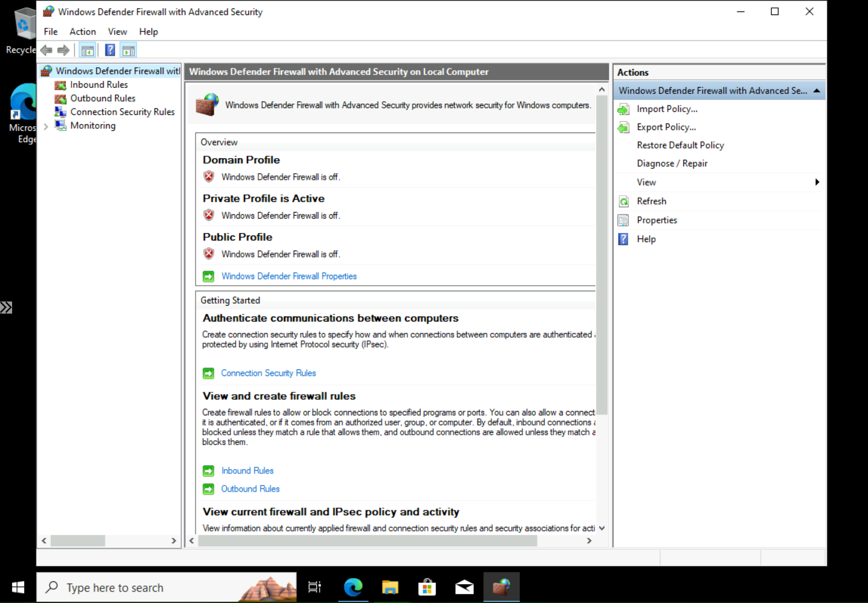Screen dimensions: 868x603
Task: Open Microsoft Store from the taskbar
Action: 427,587
